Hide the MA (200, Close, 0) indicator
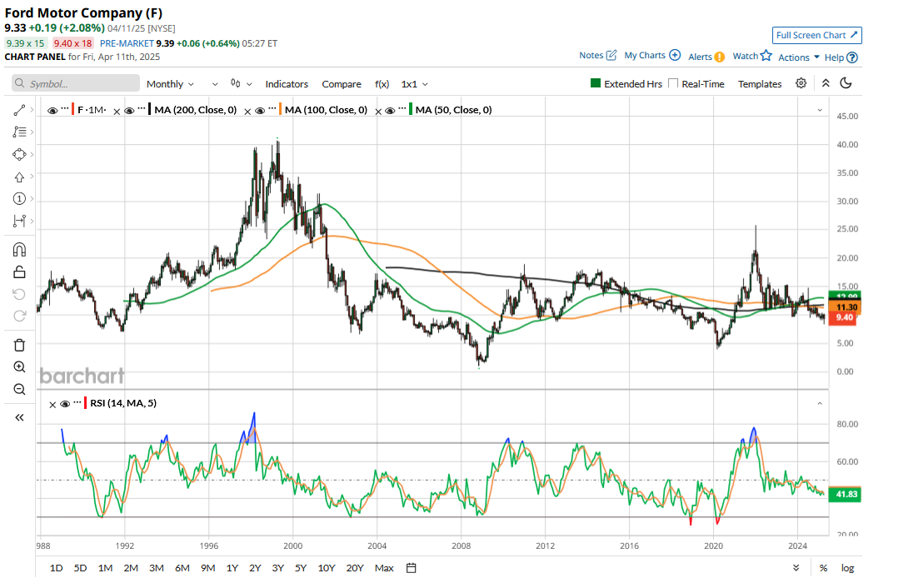The image size is (908, 588). click(x=130, y=110)
